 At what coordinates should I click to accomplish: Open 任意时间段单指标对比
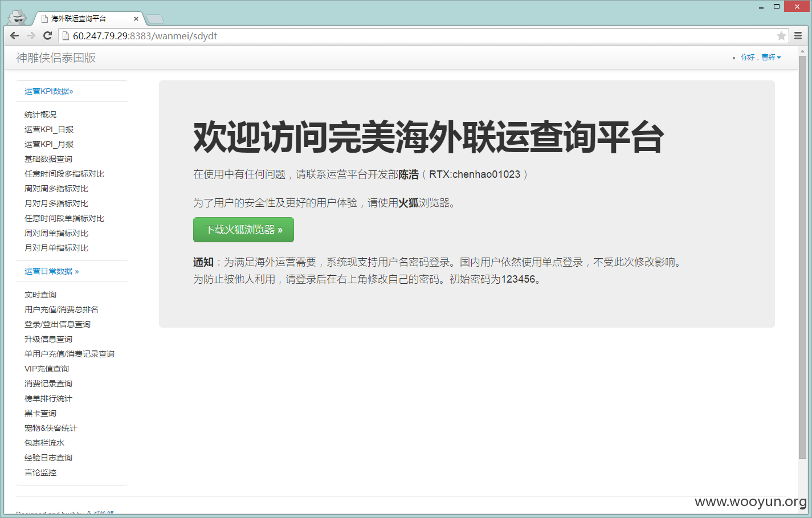point(64,218)
